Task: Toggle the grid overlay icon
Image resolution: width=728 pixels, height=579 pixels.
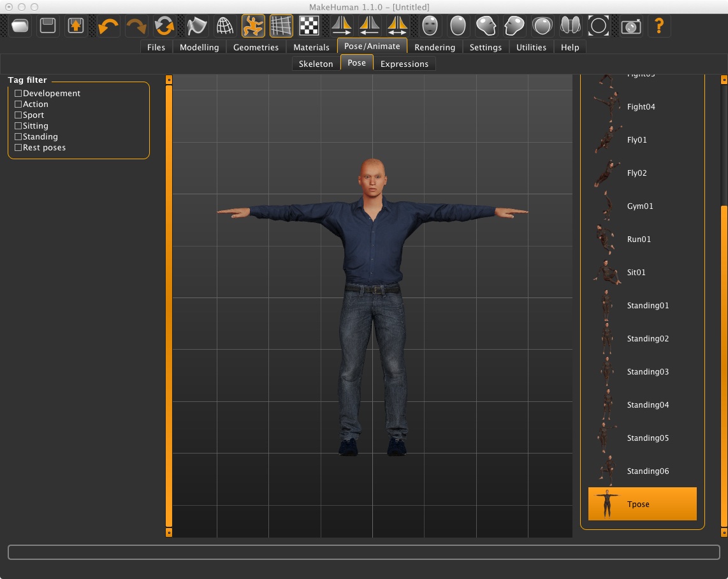Action: [x=280, y=26]
